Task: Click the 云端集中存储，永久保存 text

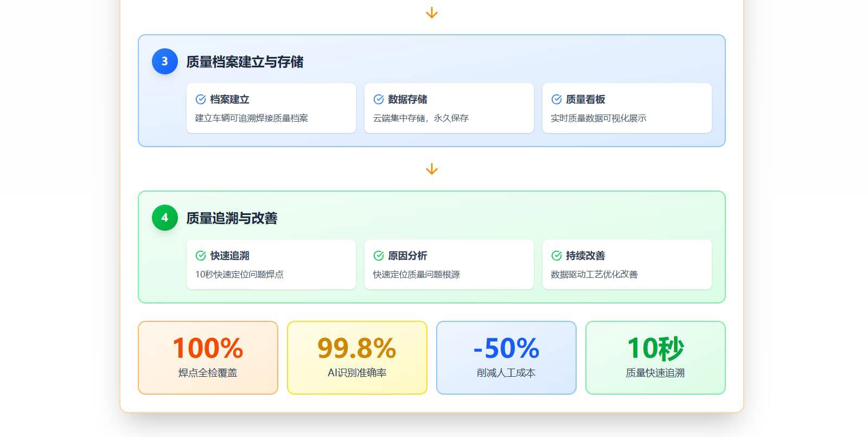Action: [x=420, y=118]
